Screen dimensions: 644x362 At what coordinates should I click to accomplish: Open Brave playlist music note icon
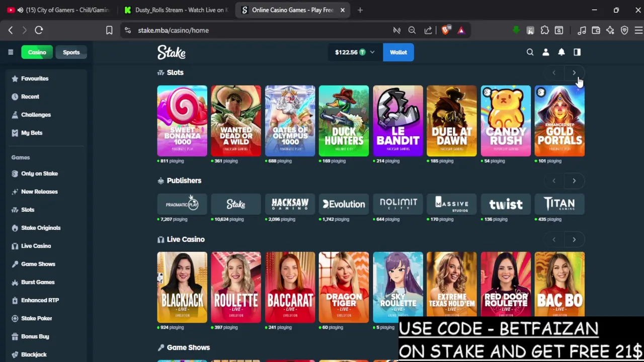pos(582,30)
